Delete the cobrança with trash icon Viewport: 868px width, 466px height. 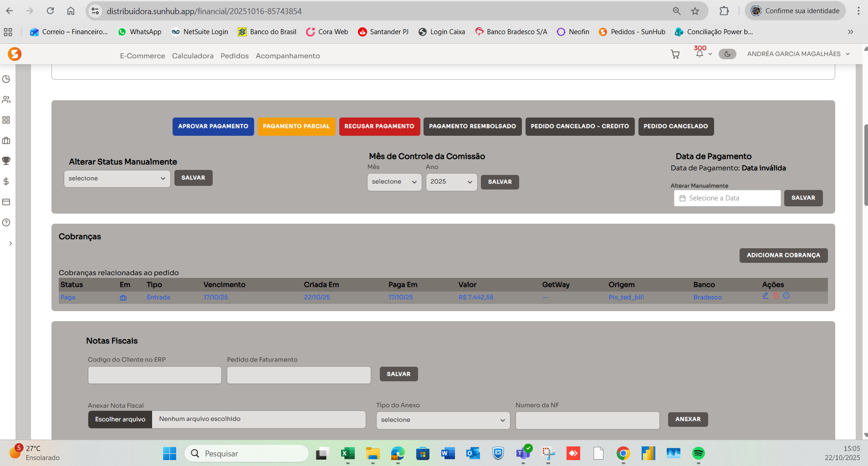776,296
